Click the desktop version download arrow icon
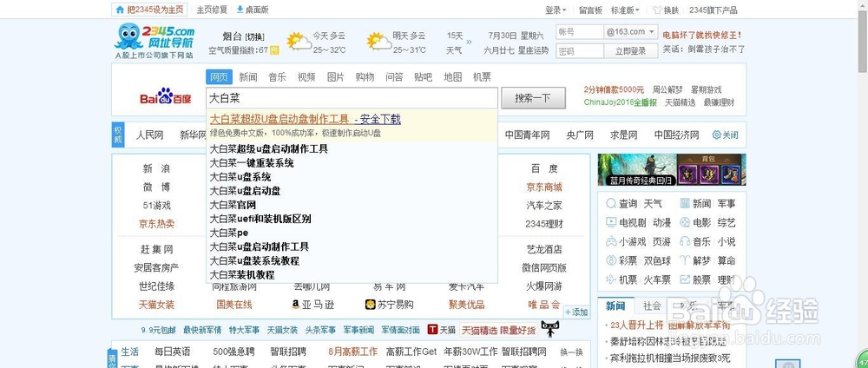This screenshot has height=368, width=868. [x=240, y=10]
